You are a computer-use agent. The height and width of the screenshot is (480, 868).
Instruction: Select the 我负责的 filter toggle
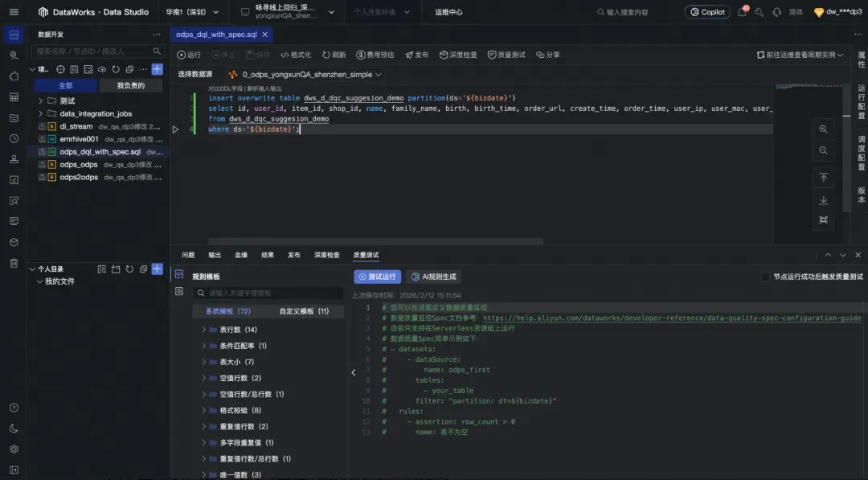(x=131, y=85)
